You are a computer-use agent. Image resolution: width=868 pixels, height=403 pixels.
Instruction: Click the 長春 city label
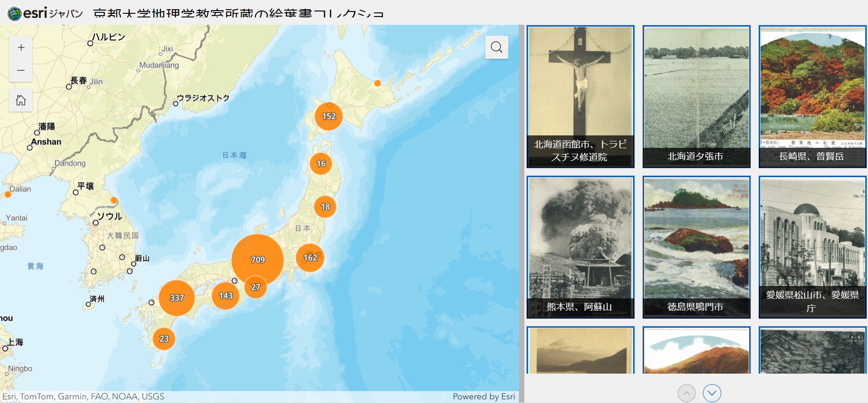[x=78, y=80]
